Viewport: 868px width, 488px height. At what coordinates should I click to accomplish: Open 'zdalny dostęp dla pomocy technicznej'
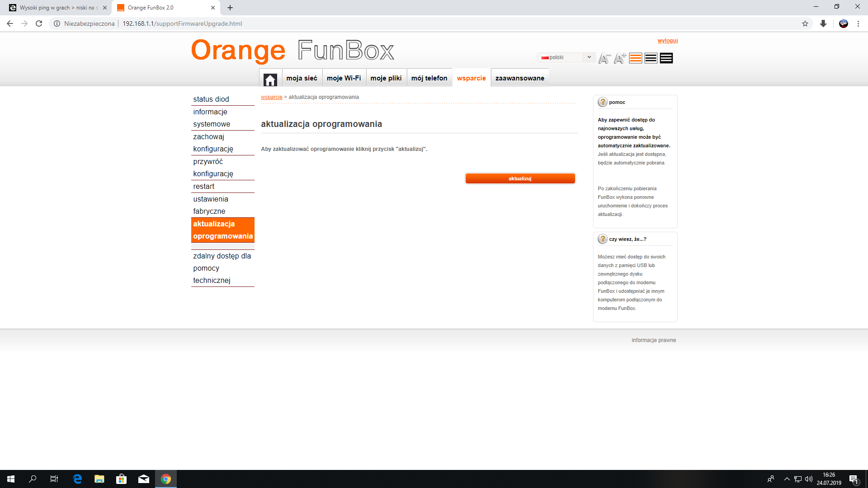coord(223,268)
